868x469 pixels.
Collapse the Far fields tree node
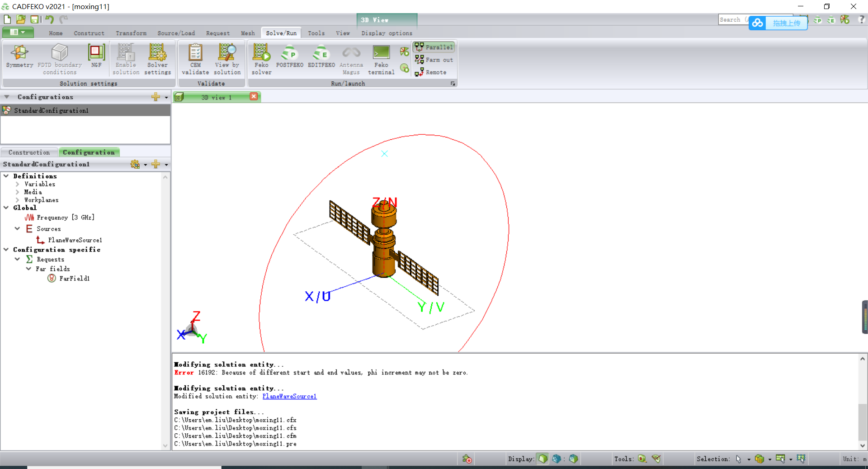click(x=28, y=269)
